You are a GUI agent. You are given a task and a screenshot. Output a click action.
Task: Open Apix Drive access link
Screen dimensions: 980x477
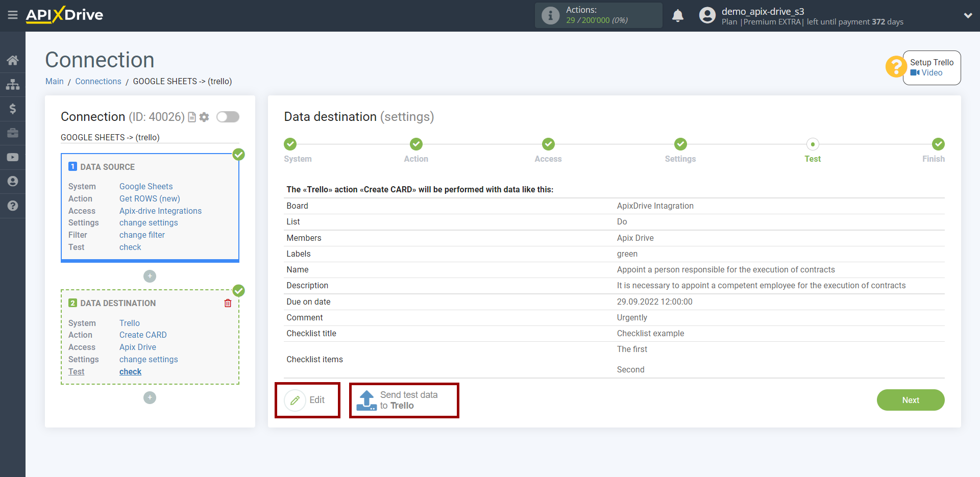coord(138,347)
